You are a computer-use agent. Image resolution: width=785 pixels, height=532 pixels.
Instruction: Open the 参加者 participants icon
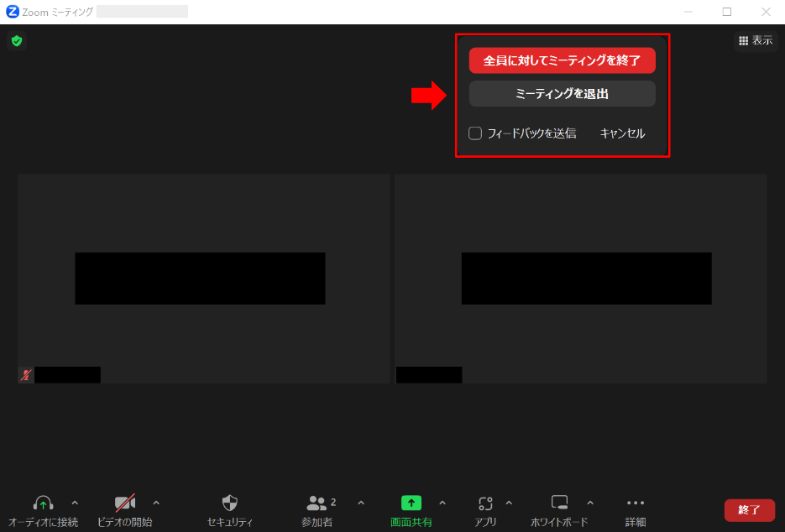point(317,503)
